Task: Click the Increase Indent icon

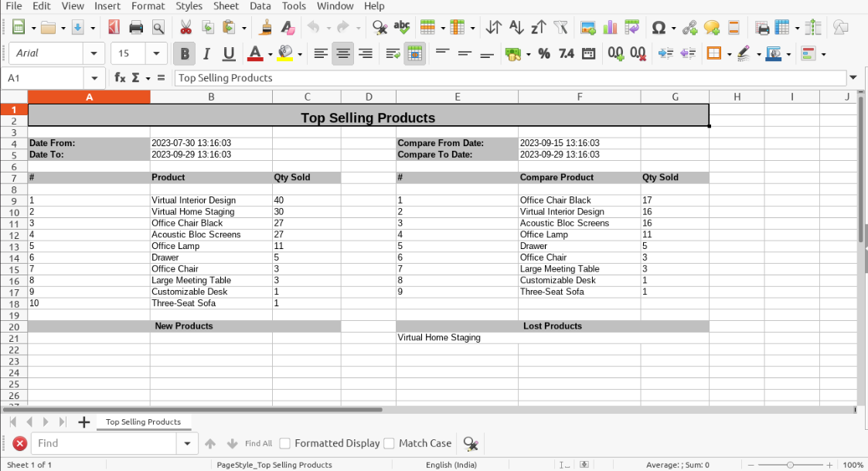Action: 665,53
